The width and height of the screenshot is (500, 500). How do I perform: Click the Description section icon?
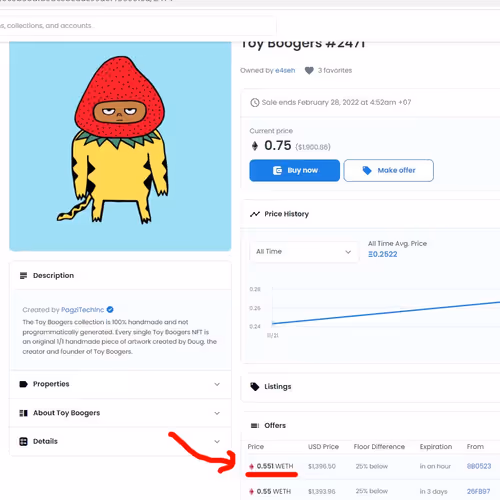coord(23,276)
